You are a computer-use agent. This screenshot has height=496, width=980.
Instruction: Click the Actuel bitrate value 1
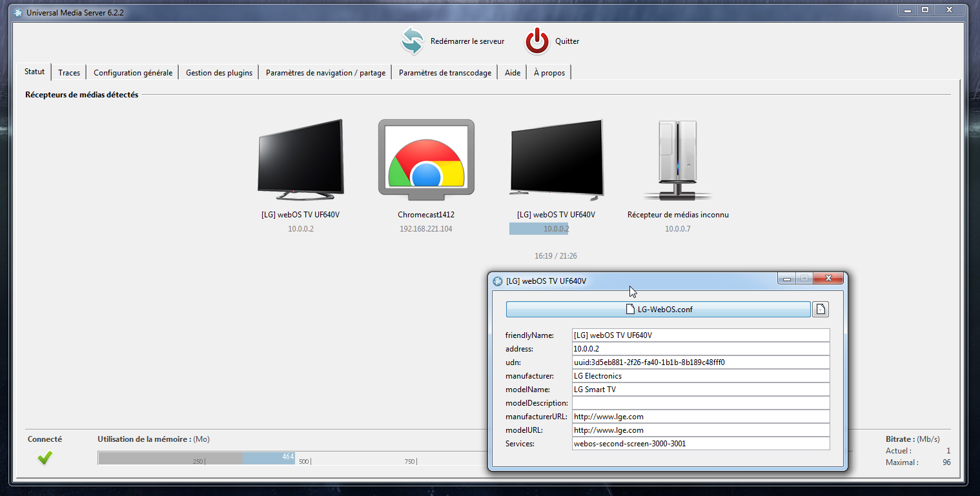tap(948, 451)
